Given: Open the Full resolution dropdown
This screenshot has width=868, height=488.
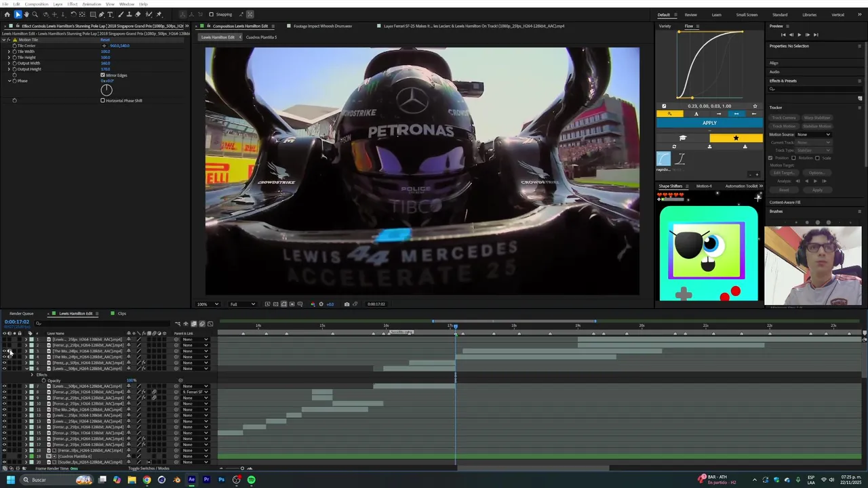Looking at the screenshot, I should point(242,304).
